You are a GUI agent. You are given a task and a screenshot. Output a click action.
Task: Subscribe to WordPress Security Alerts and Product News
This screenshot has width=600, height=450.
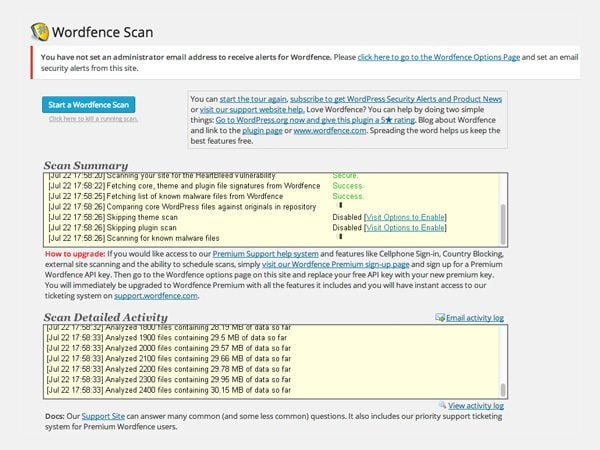(x=396, y=99)
